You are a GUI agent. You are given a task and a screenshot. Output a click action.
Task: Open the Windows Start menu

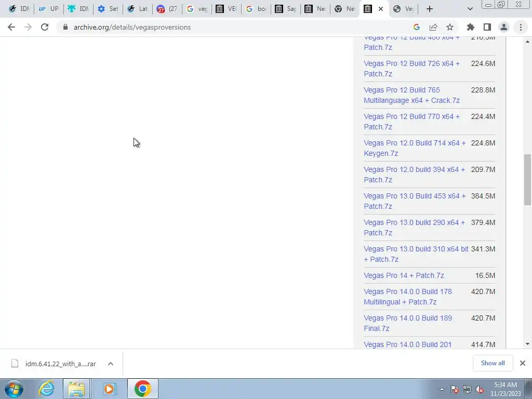click(x=14, y=389)
